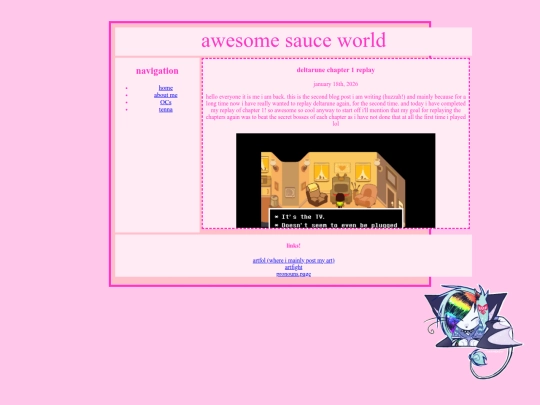The width and height of the screenshot is (540, 405).
Task: Click the links! heading
Action: point(293,246)
